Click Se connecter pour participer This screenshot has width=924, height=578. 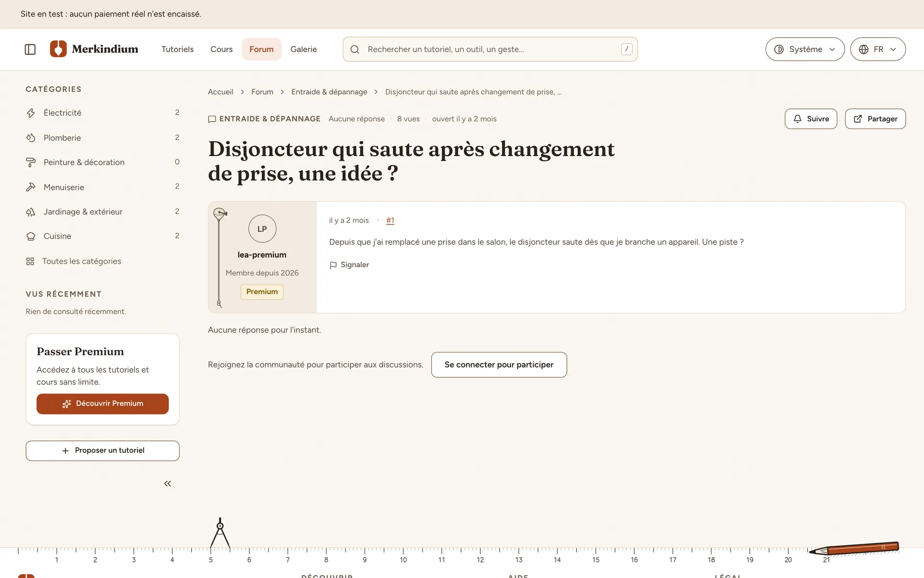[499, 365]
